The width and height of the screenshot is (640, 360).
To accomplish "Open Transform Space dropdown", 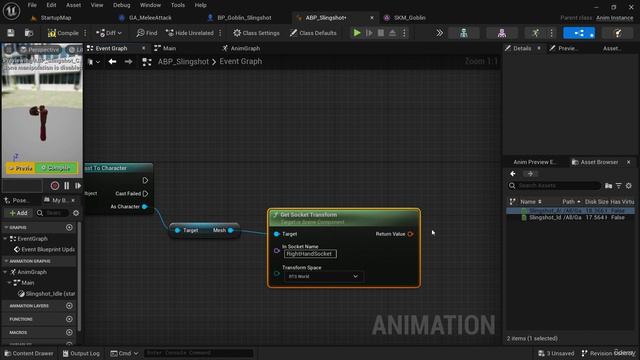I will (x=323, y=276).
